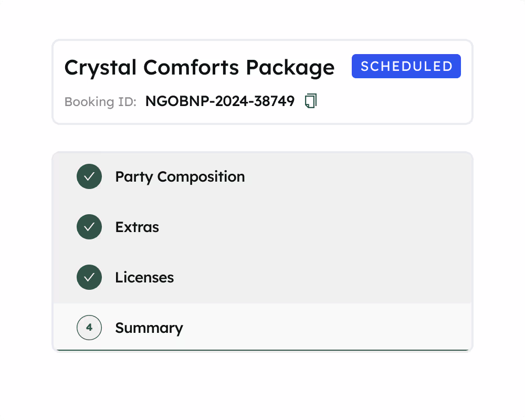
Task: Copy the booking ID with the copy icon
Action: point(311,101)
